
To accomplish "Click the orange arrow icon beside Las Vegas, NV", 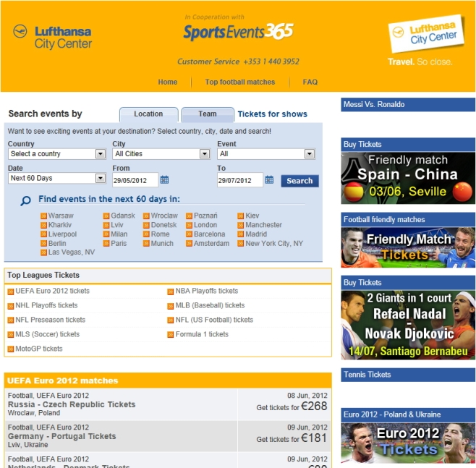I will [43, 252].
